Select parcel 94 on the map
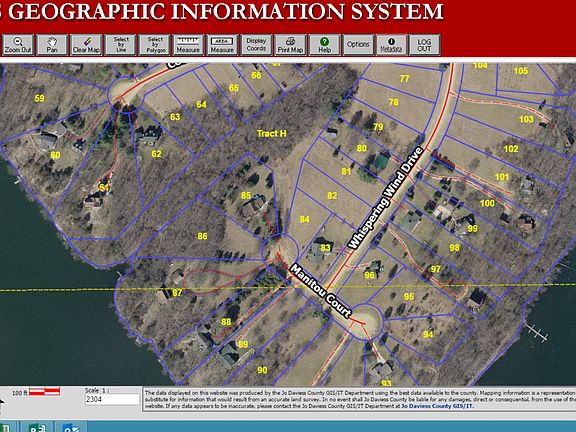Viewport: 576px width, 432px height. coord(428,334)
